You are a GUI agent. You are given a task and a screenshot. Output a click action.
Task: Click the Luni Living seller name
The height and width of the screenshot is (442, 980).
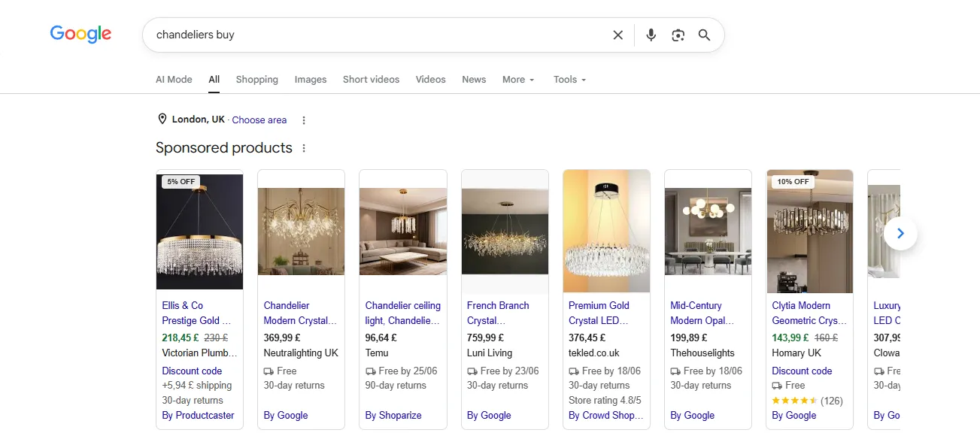click(489, 353)
